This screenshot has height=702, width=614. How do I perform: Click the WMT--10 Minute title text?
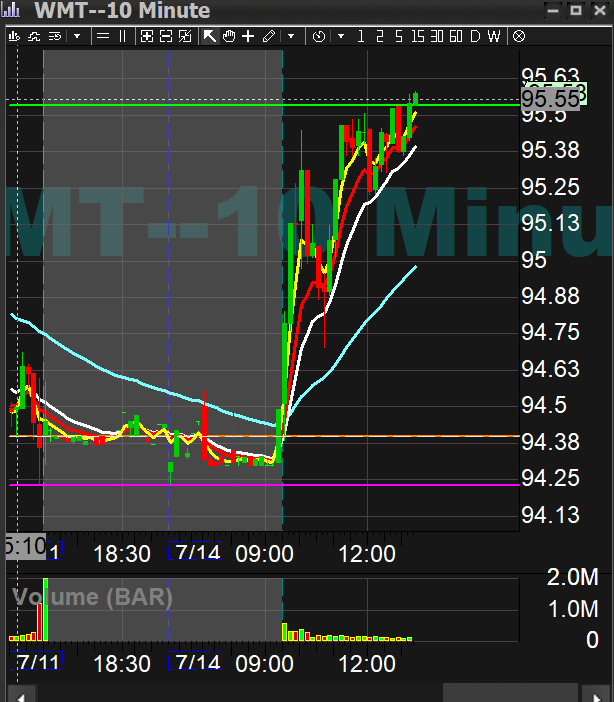(122, 10)
